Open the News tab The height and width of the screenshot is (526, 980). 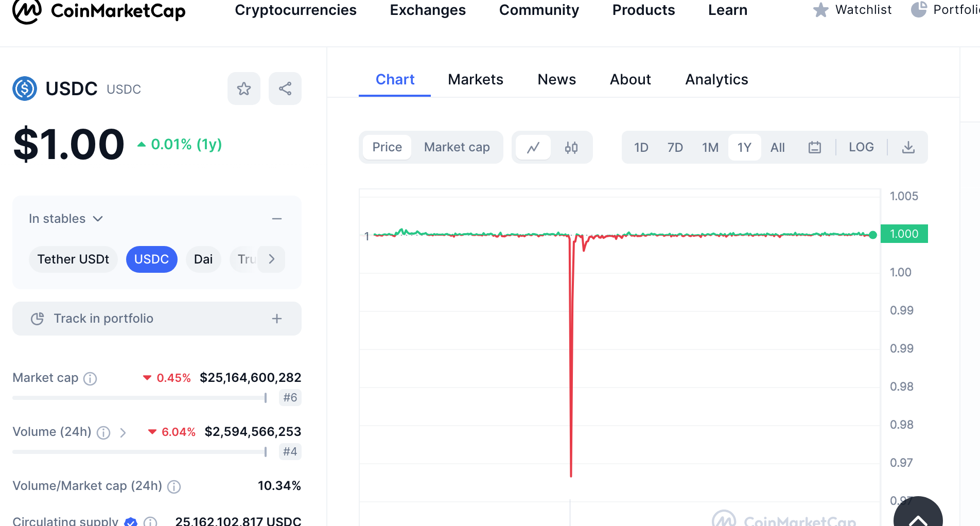point(557,79)
